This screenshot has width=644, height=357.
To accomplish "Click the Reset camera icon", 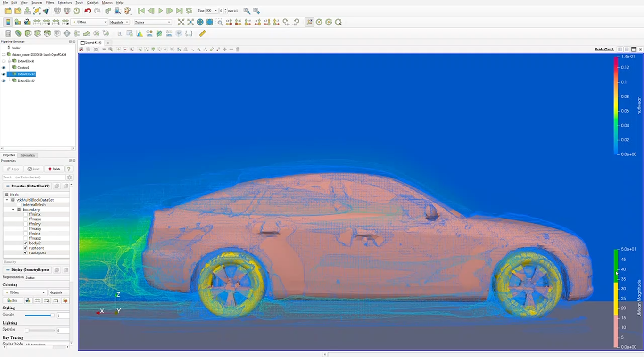I will [x=181, y=22].
